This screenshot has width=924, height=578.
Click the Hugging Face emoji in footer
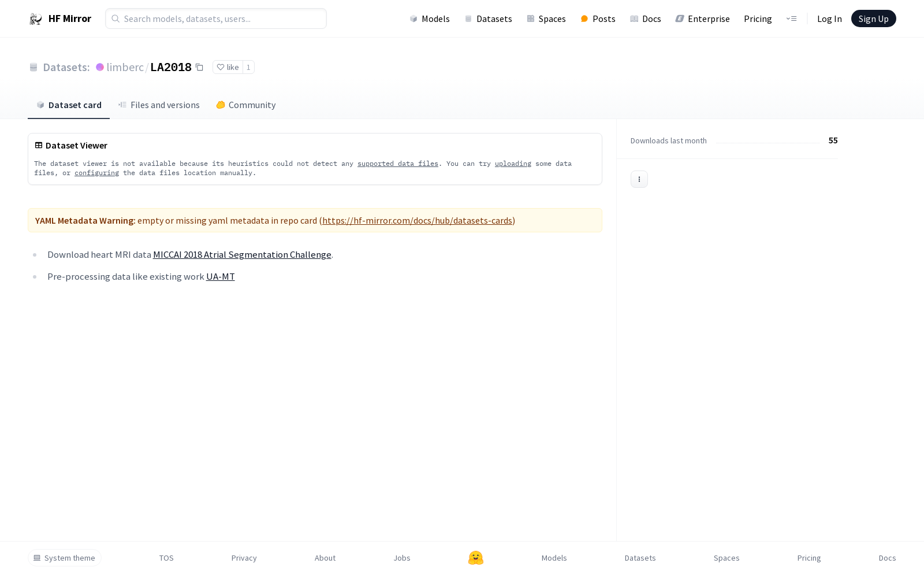point(476,558)
